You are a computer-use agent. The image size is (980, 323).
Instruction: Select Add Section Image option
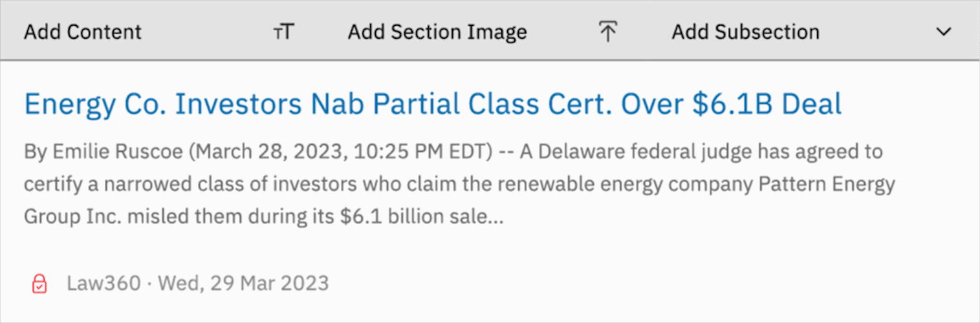click(437, 32)
